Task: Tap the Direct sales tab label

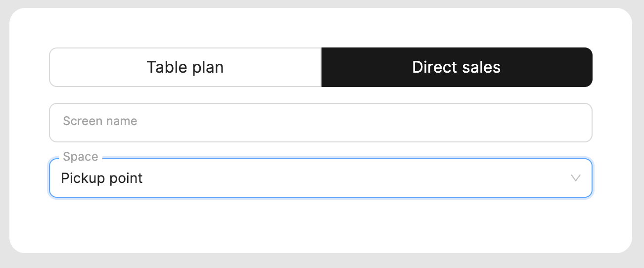Action: tap(457, 67)
